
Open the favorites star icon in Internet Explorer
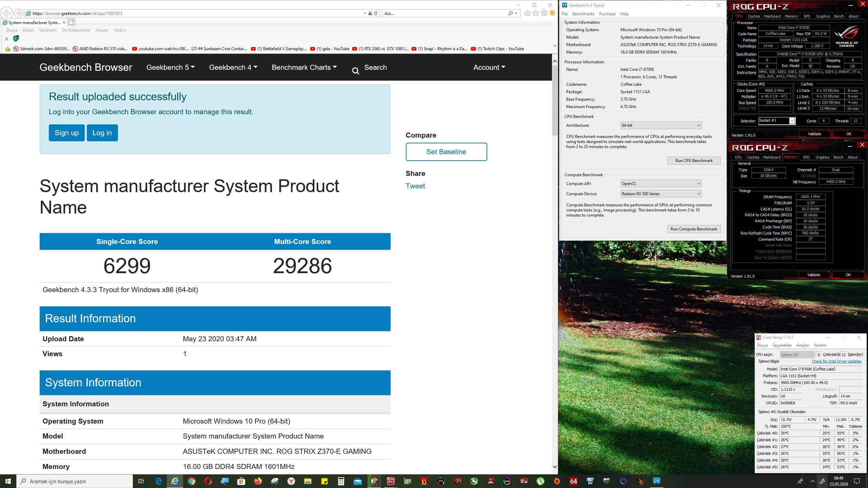tap(536, 13)
